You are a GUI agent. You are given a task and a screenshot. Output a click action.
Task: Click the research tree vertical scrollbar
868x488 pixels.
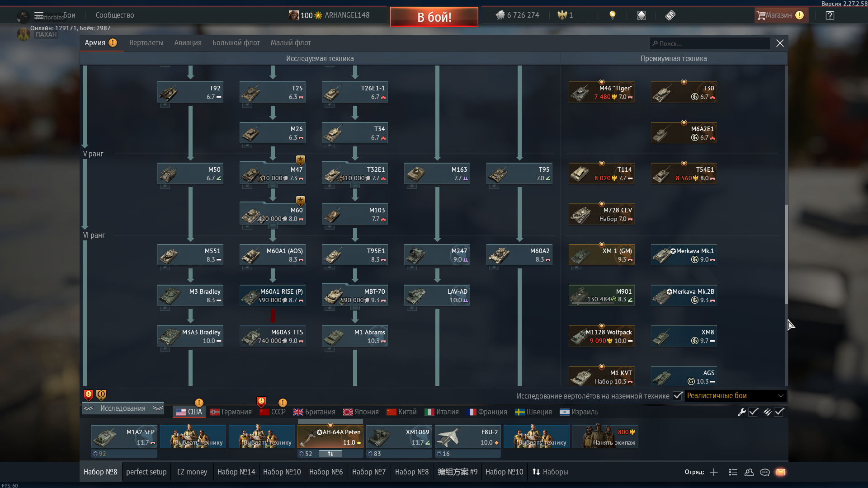click(x=787, y=254)
